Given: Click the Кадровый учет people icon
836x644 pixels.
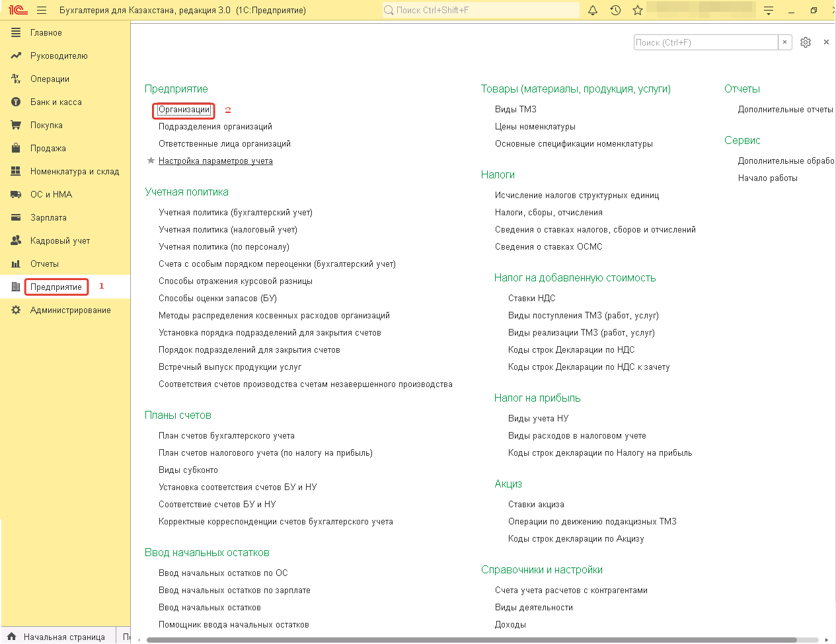Looking at the screenshot, I should [16, 240].
